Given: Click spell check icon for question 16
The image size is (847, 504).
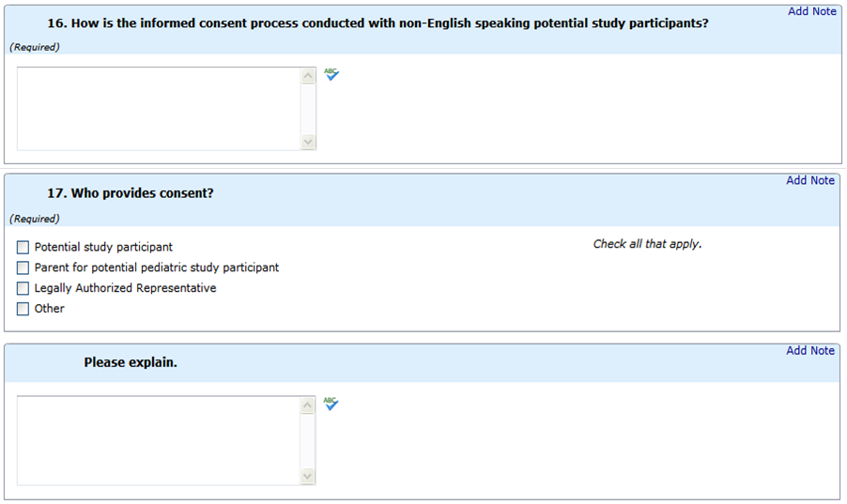Looking at the screenshot, I should pyautogui.click(x=331, y=74).
